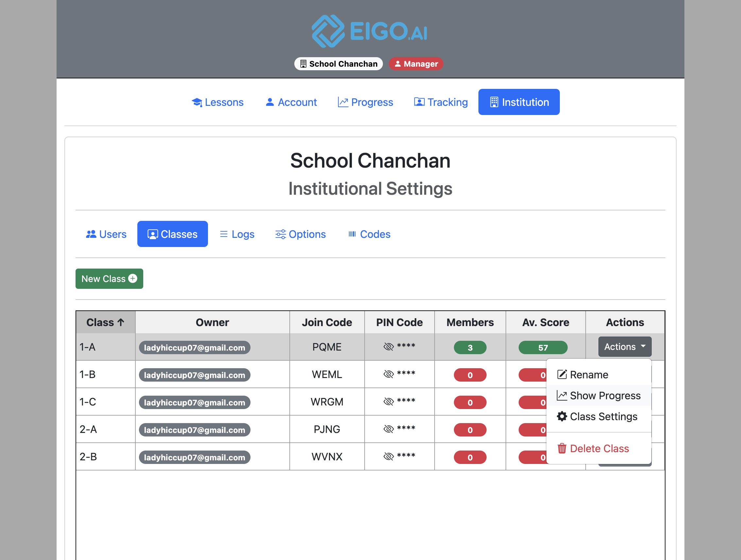Click members badge for class 2-B
741x560 pixels.
[470, 457]
